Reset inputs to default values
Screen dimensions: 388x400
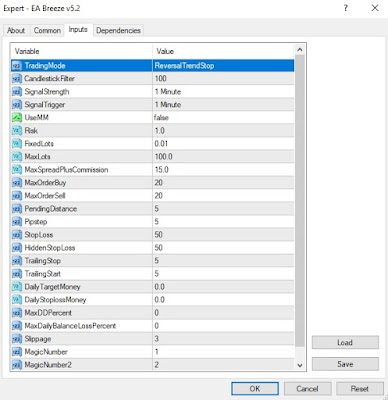pos(360,389)
